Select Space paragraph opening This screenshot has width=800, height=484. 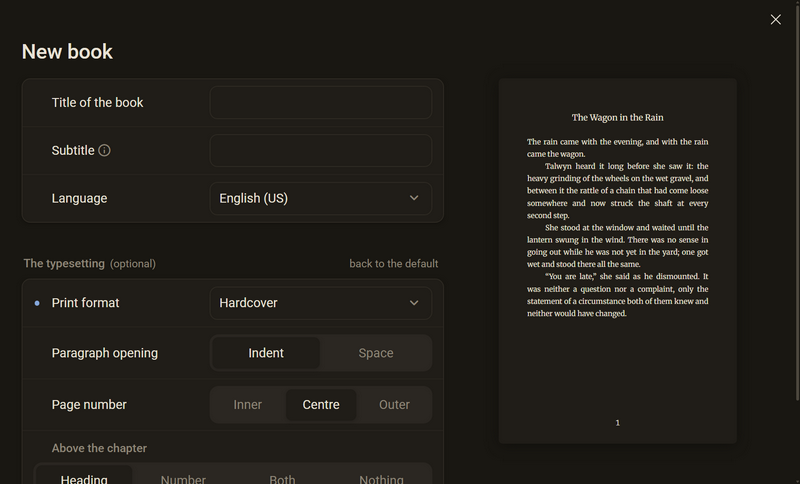(x=376, y=353)
